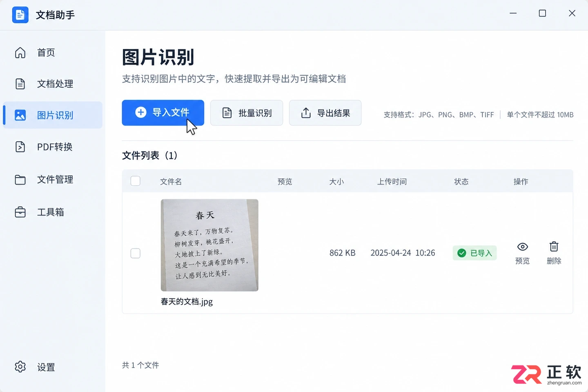Click the 导入文件 button
Screen dimensions: 588x392
click(163, 113)
